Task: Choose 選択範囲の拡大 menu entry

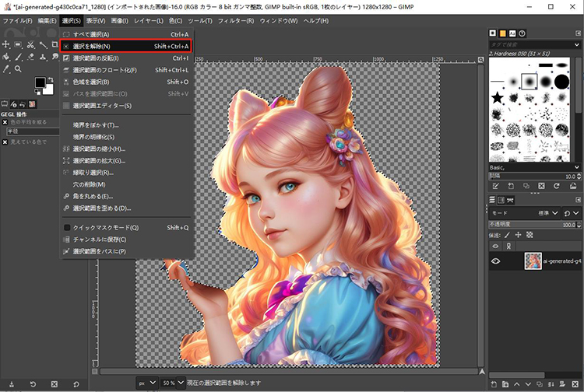Action: coord(127,161)
